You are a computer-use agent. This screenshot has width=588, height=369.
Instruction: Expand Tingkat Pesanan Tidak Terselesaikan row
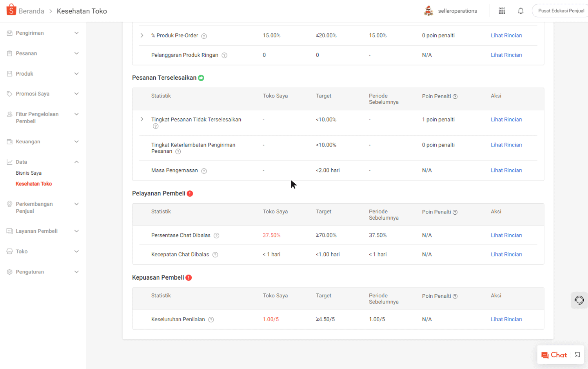point(142,119)
